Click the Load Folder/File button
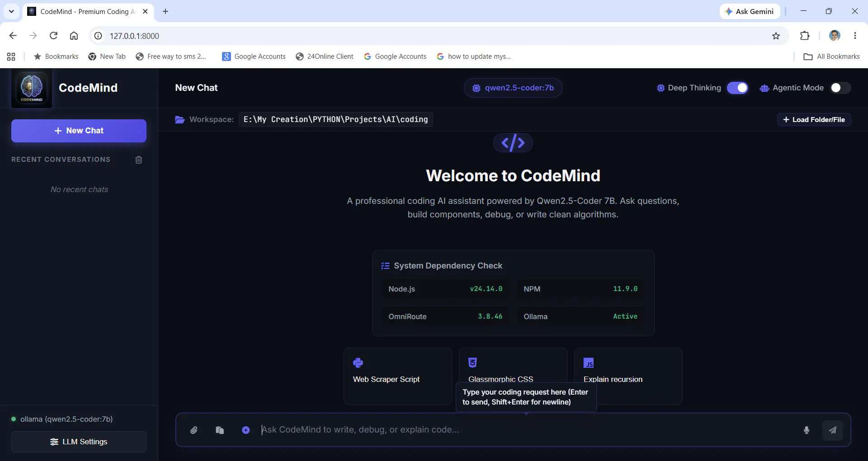This screenshot has width=868, height=461. pyautogui.click(x=814, y=119)
